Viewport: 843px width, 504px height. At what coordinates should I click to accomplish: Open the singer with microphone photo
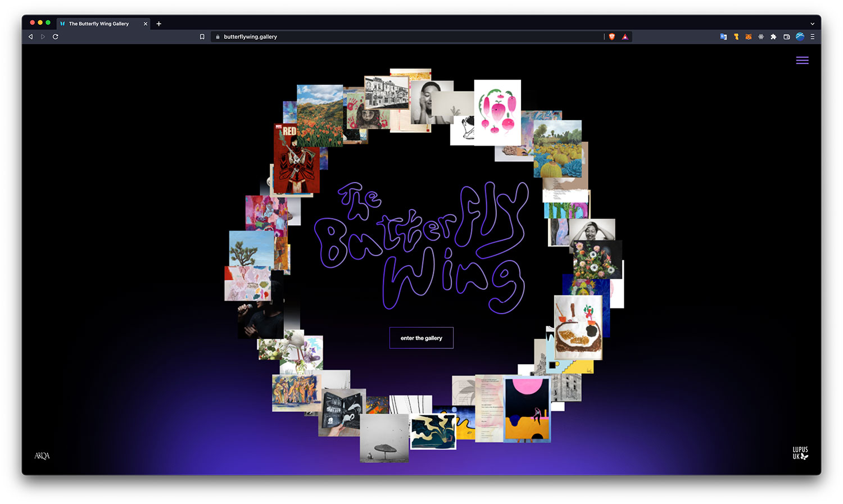260,319
